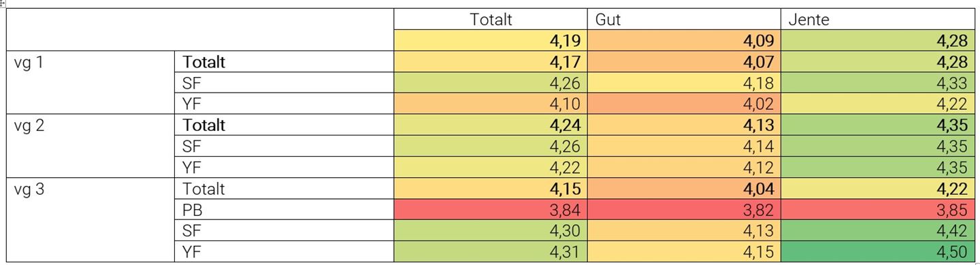The height and width of the screenshot is (265, 980).
Task: Click the dark green 4,50 cell
Action: point(877,251)
